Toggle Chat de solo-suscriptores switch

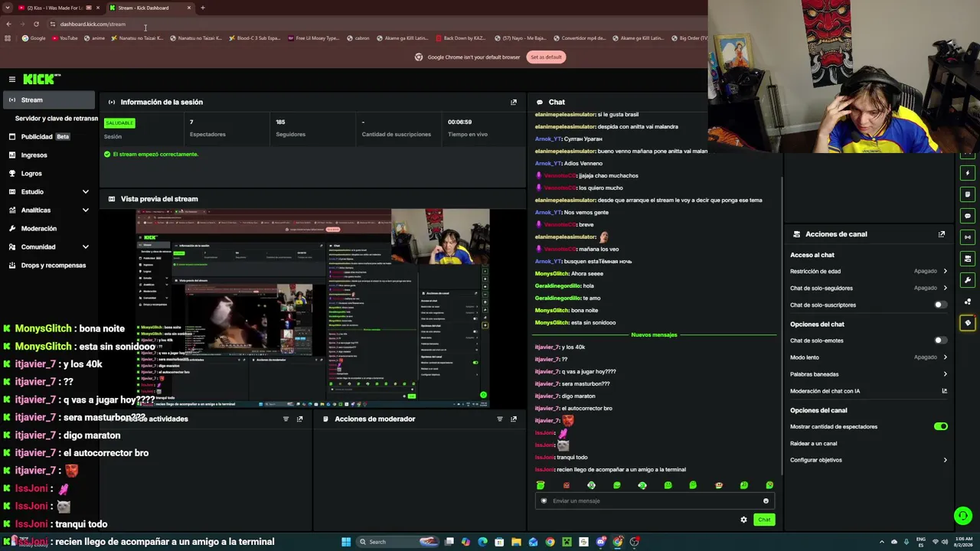[940, 305]
